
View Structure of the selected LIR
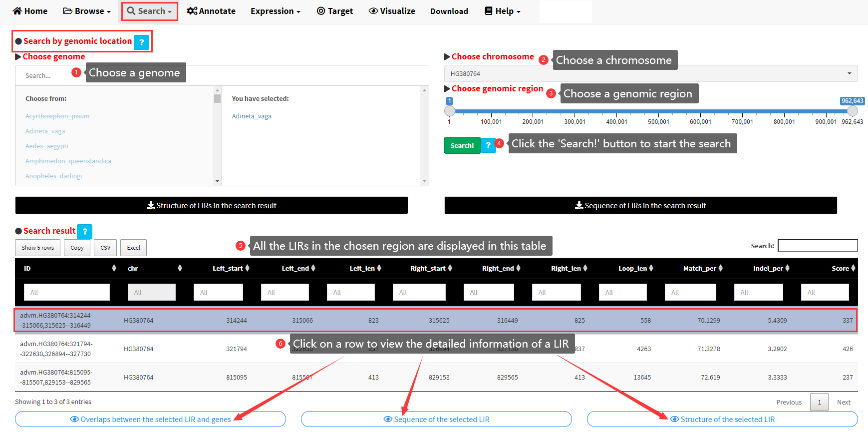point(722,419)
